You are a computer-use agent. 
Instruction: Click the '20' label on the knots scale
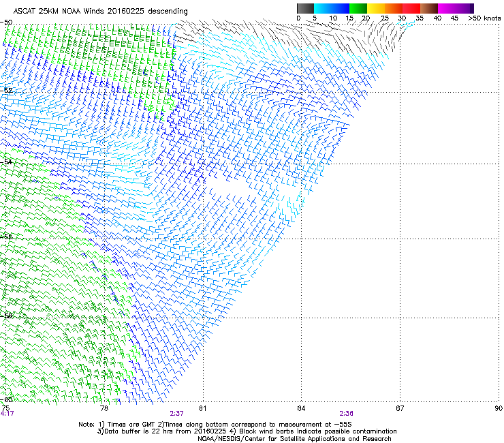[366, 18]
